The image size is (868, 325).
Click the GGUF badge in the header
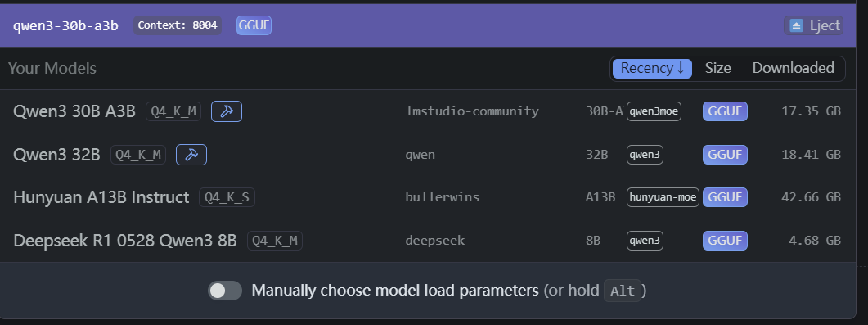tap(254, 25)
